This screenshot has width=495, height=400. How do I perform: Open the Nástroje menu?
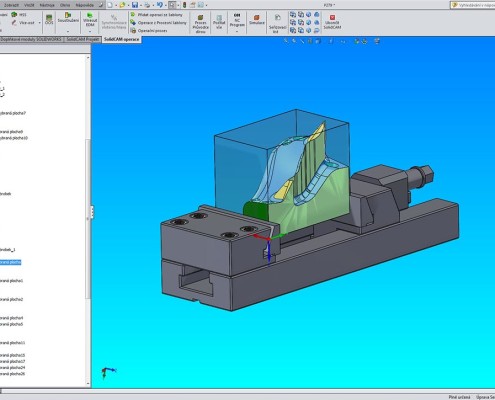click(47, 5)
